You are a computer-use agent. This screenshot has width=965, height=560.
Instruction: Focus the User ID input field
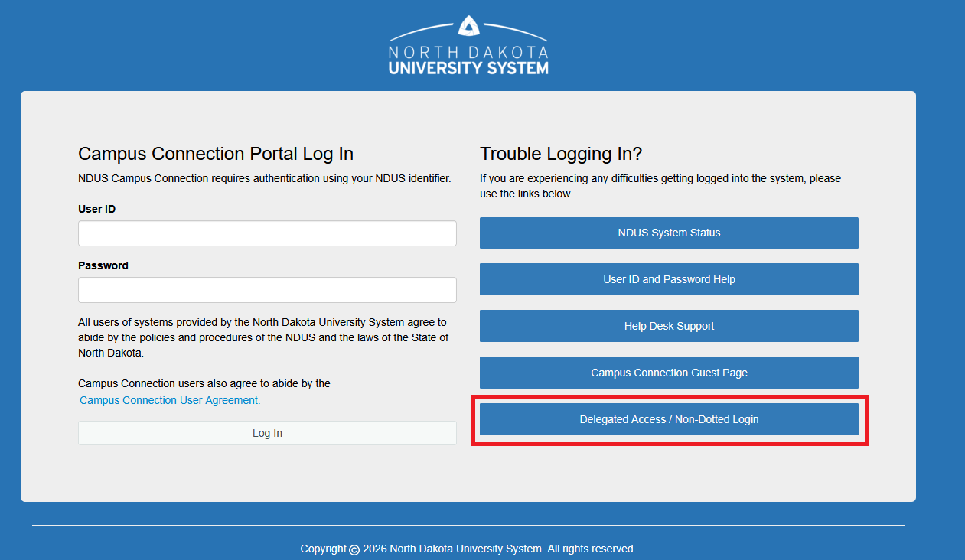click(267, 233)
